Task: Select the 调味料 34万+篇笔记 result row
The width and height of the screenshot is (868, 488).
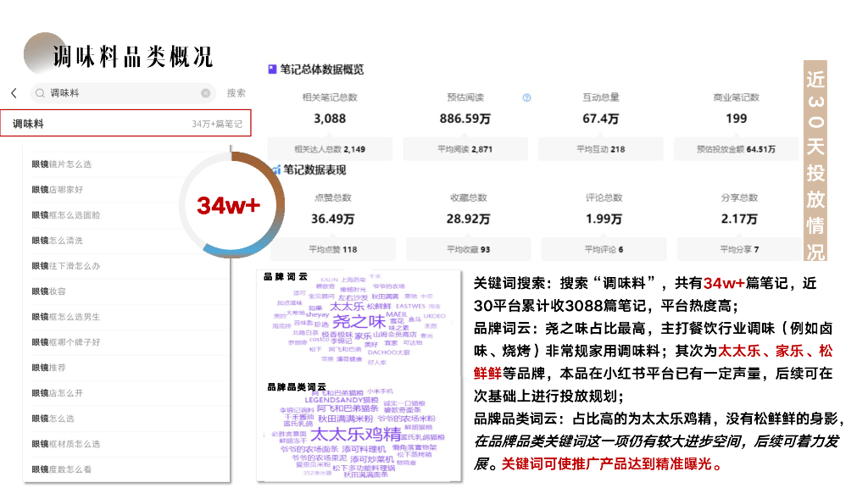Action: coord(125,124)
